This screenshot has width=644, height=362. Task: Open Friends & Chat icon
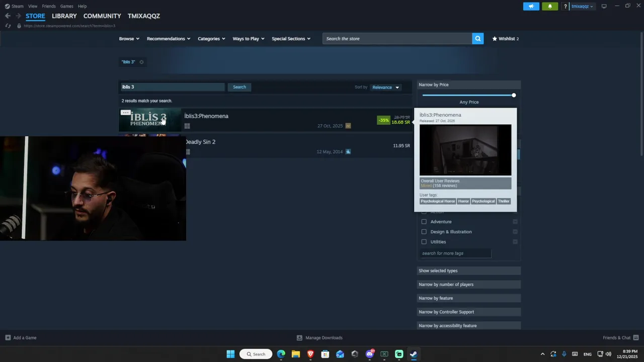tap(636, 338)
